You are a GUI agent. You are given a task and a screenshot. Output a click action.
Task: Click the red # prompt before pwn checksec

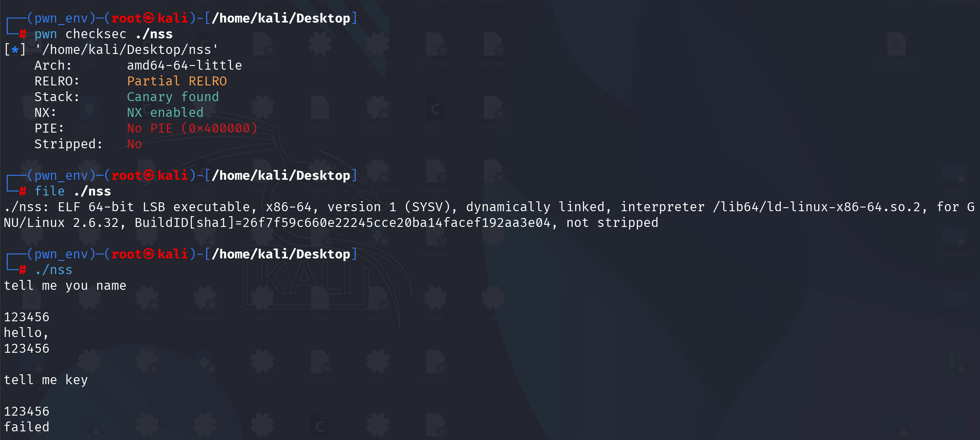point(23,34)
